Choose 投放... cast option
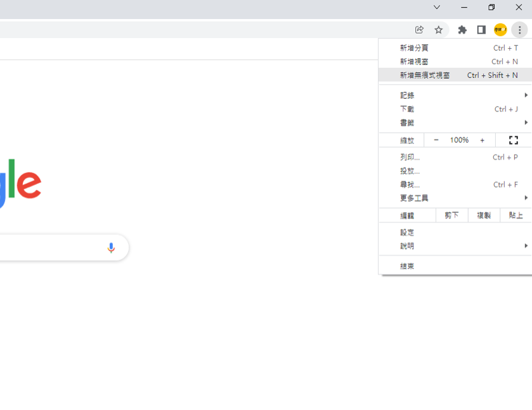Viewport: 532px width, 410px height. pos(455,171)
